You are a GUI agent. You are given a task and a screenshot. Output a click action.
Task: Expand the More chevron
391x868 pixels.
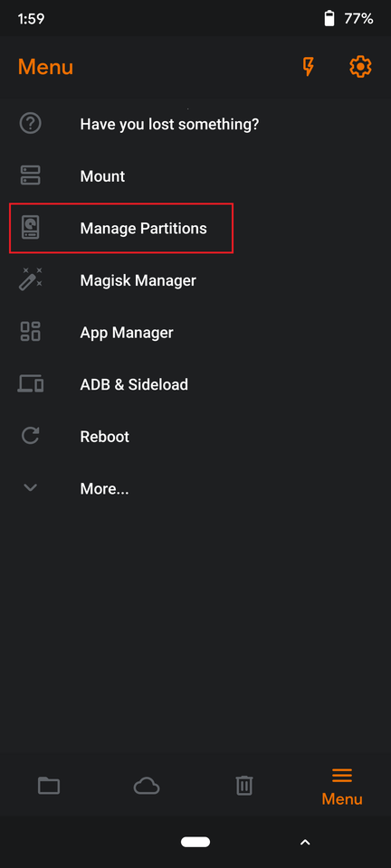(x=31, y=487)
